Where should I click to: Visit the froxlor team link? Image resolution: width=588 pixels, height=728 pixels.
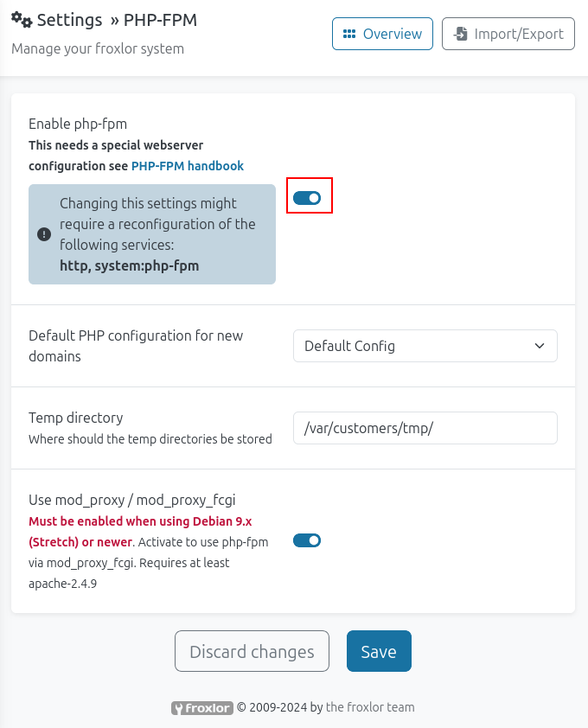[x=370, y=707]
